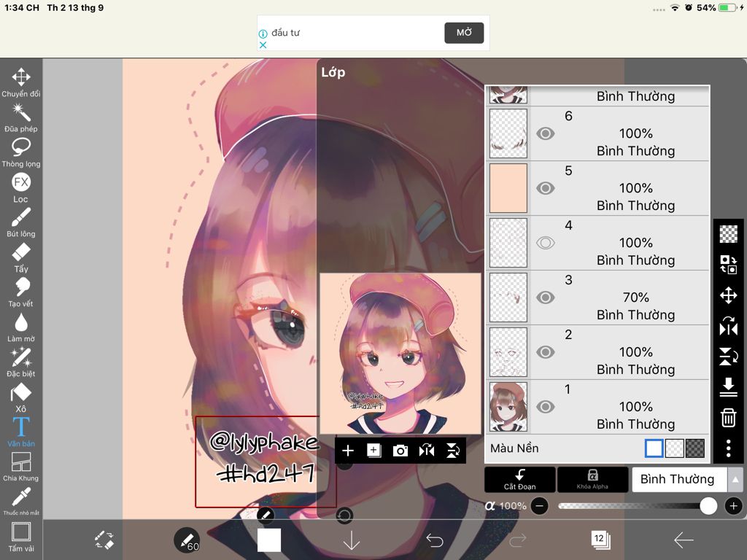
Task: Select the Bút lông brush tool
Action: 21,222
